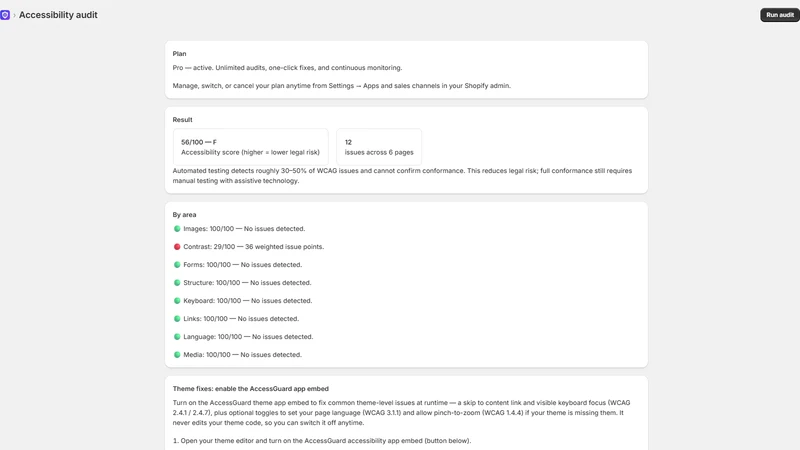This screenshot has height=450, width=800.
Task: Click the 'Pro — active' plan description
Action: point(287,68)
